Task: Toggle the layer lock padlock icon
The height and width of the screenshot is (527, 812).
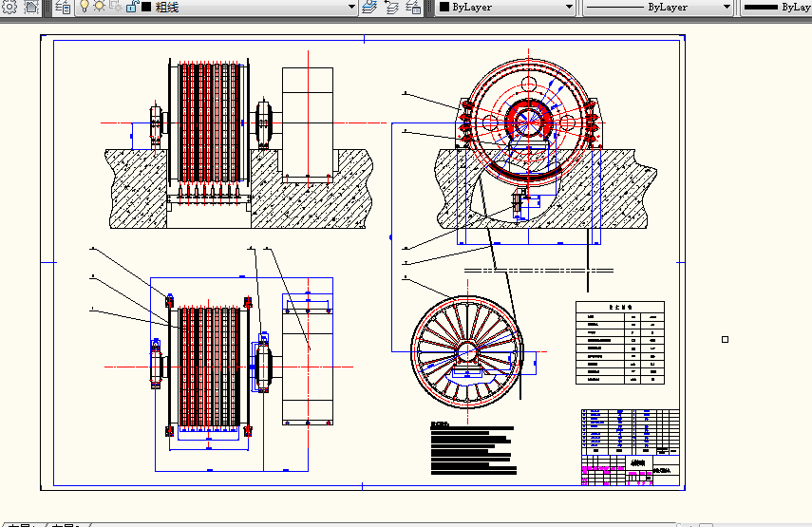Action: pos(132,7)
